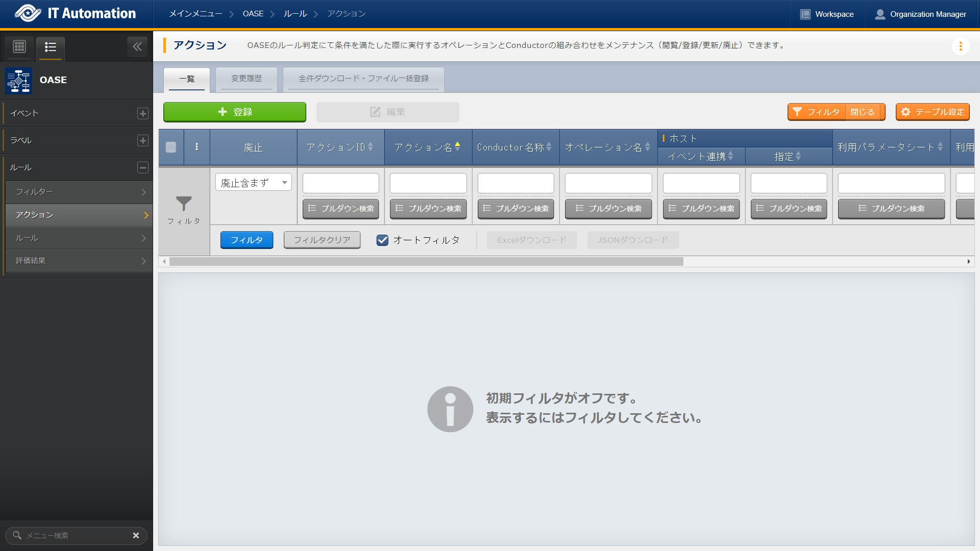This screenshot has height=551, width=980.
Task: Sort by アクションID column arrows
Action: click(x=371, y=147)
